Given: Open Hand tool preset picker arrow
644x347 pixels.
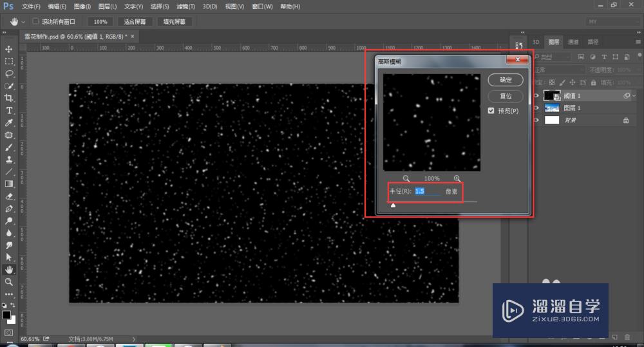Looking at the screenshot, I should point(23,22).
